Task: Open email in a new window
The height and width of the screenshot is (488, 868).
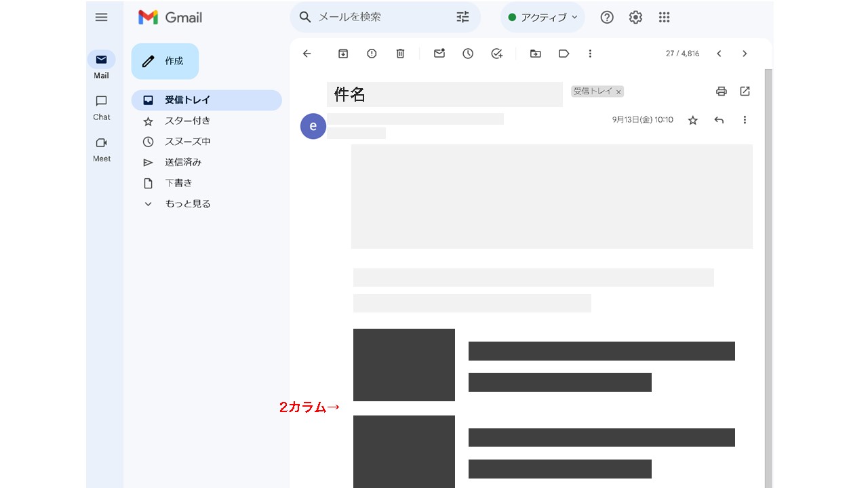Action: [745, 91]
